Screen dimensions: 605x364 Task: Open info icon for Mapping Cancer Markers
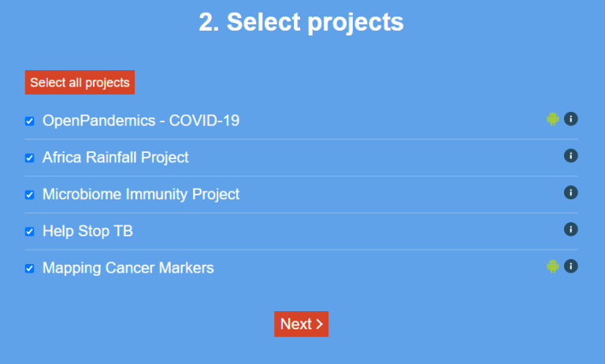(x=571, y=266)
